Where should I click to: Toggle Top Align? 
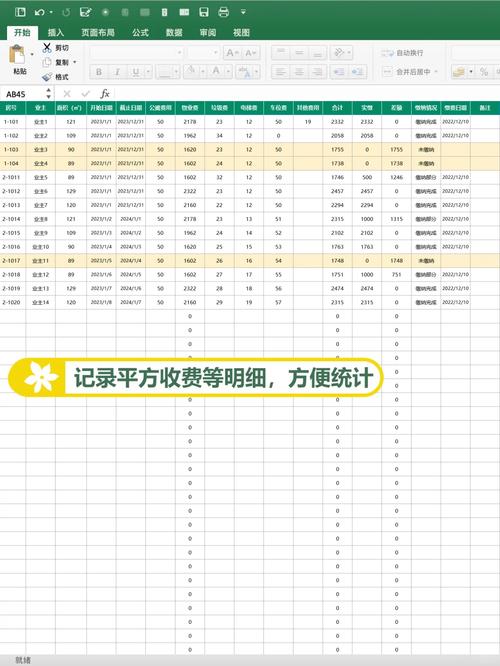coord(281,53)
